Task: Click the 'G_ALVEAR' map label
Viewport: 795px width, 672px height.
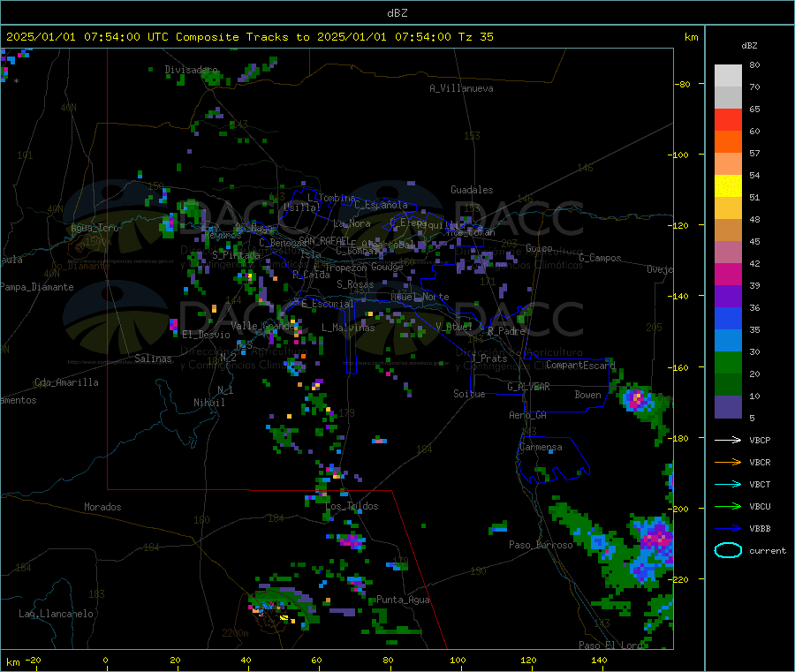Action: tap(528, 387)
